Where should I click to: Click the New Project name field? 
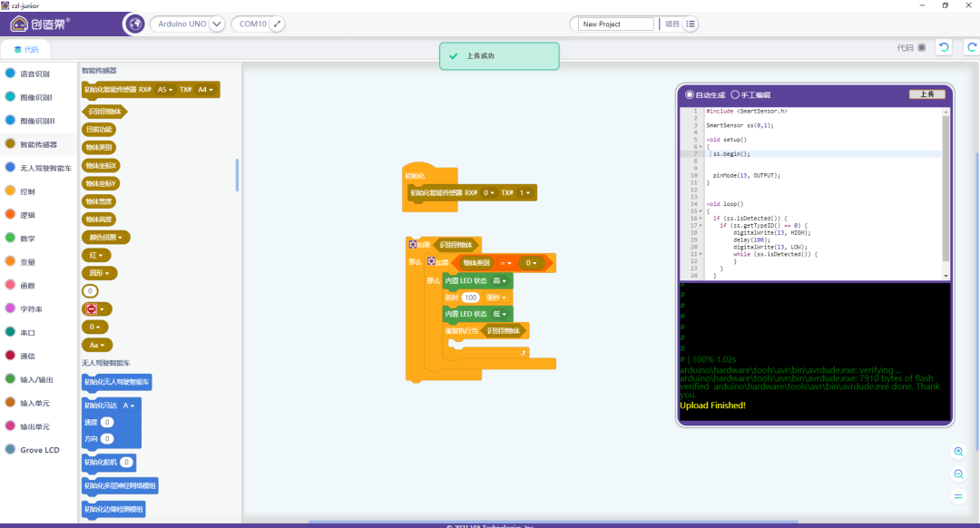point(616,24)
